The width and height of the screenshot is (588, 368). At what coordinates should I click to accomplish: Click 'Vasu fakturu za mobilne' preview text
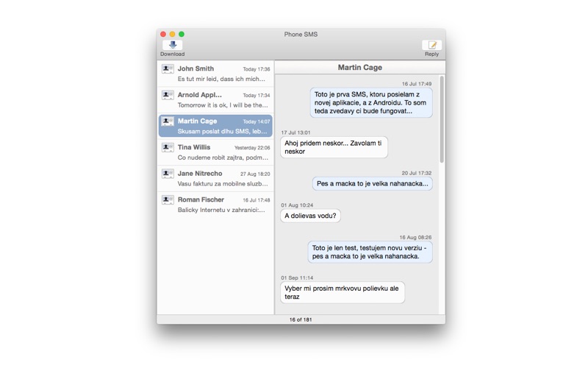[x=223, y=183]
